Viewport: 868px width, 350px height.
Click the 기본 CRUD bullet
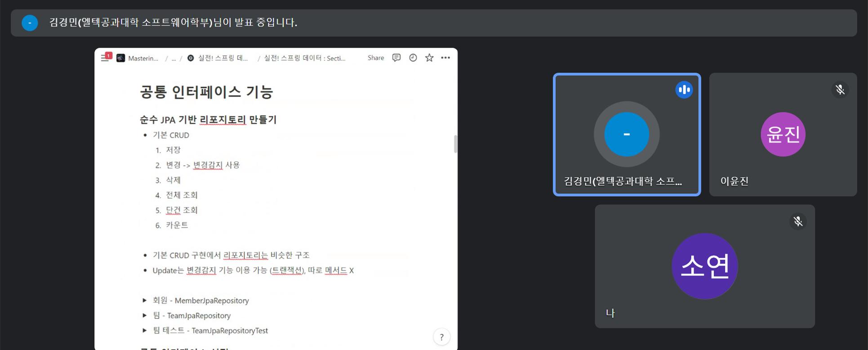click(171, 135)
